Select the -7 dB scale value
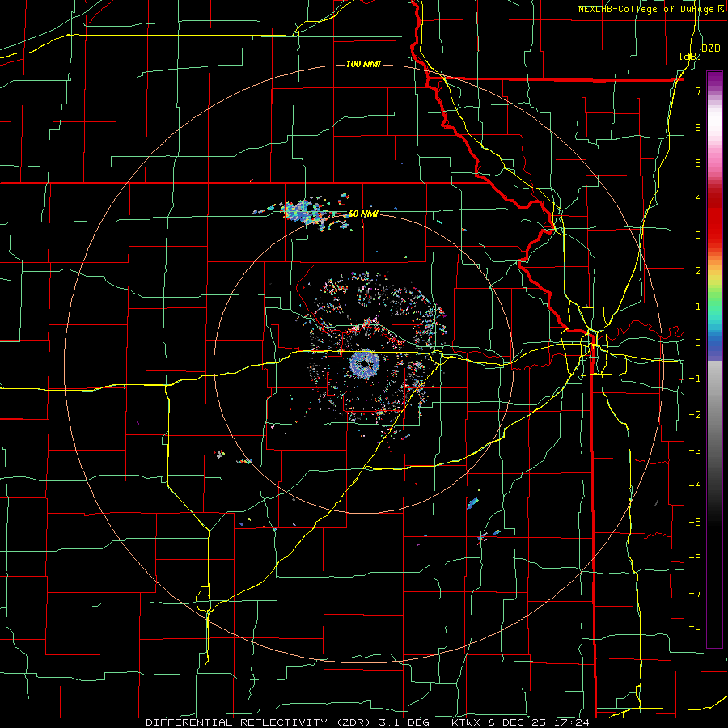The height and width of the screenshot is (728, 728). [695, 594]
